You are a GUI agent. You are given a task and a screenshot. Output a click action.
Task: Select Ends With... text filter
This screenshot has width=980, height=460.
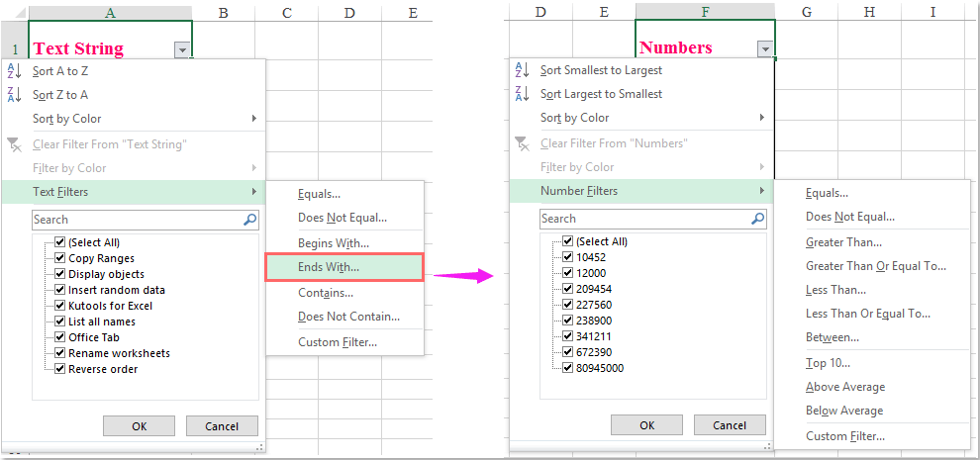point(329,267)
